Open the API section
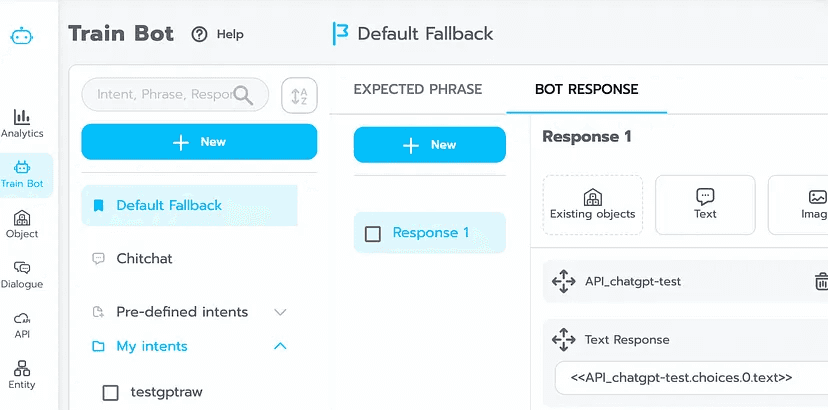828x410 pixels. 22,324
